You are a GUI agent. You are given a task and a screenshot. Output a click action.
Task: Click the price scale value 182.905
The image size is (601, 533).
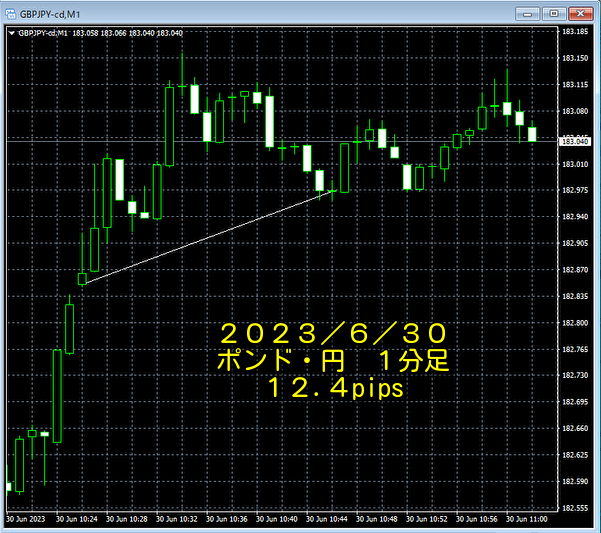pyautogui.click(x=575, y=243)
